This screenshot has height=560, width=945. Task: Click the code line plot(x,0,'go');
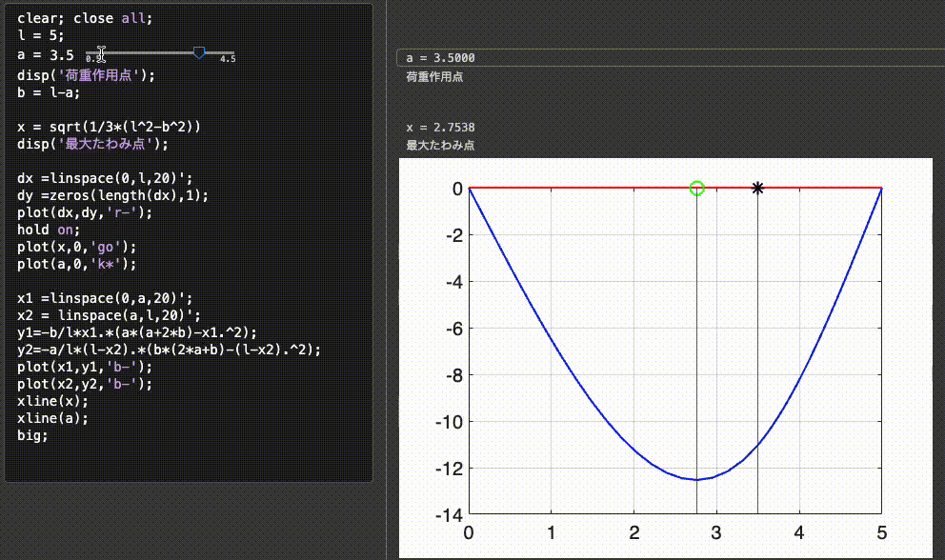76,248
